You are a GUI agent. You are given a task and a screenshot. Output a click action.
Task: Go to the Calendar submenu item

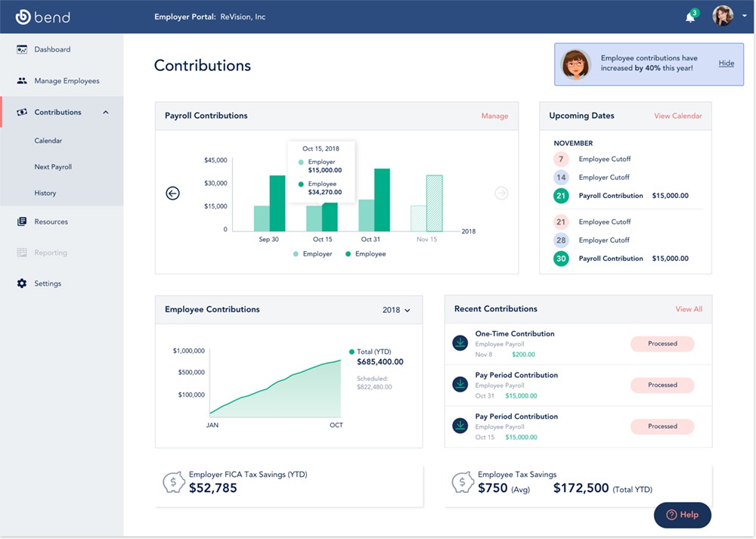pos(48,141)
